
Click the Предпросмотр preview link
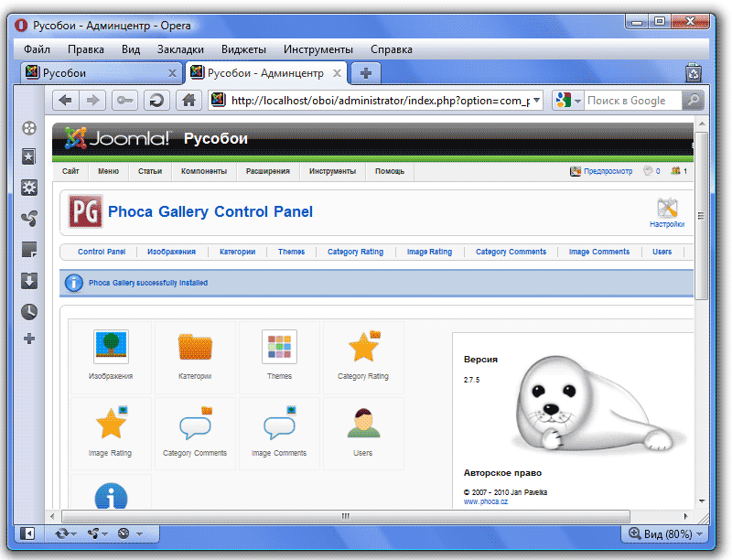coord(600,171)
